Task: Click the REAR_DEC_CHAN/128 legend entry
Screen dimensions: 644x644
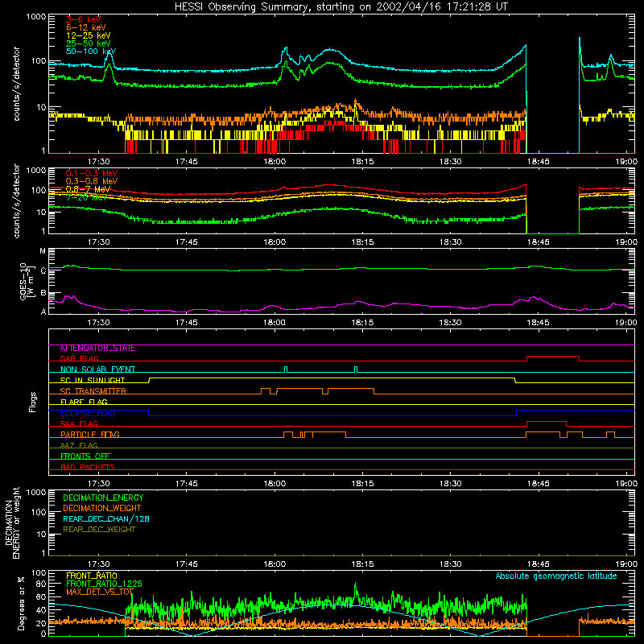Action: click(106, 518)
